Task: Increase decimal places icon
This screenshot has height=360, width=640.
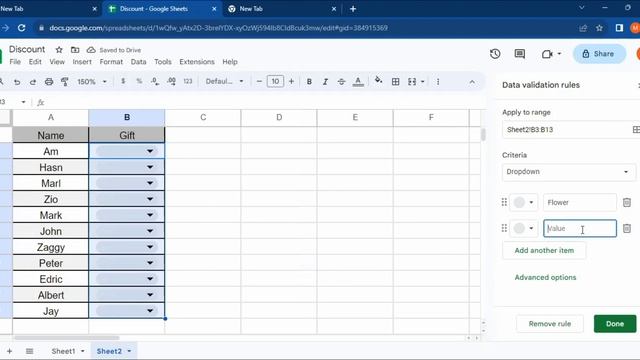Action: click(171, 81)
